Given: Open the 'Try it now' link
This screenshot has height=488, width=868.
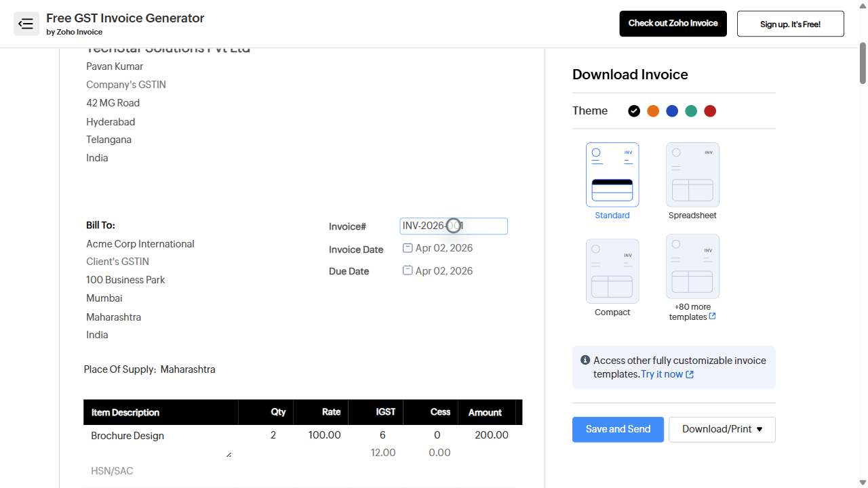Looking at the screenshot, I should (x=663, y=373).
